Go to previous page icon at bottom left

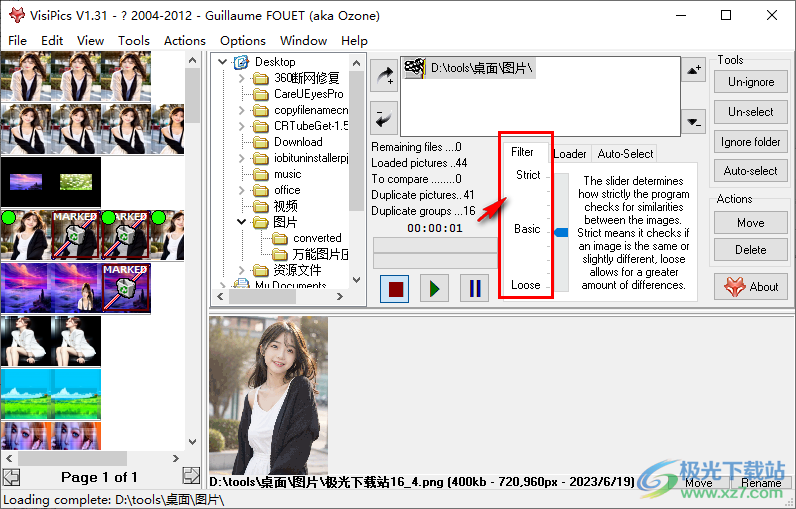click(11, 477)
